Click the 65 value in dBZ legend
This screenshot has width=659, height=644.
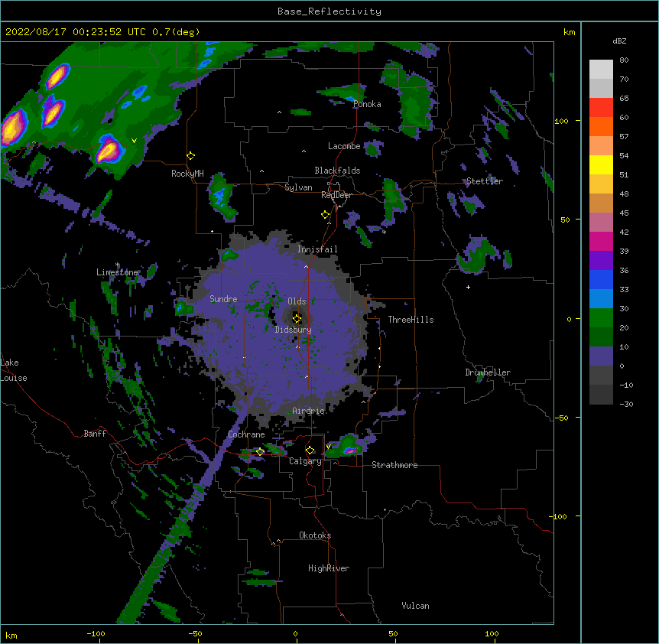pos(624,98)
